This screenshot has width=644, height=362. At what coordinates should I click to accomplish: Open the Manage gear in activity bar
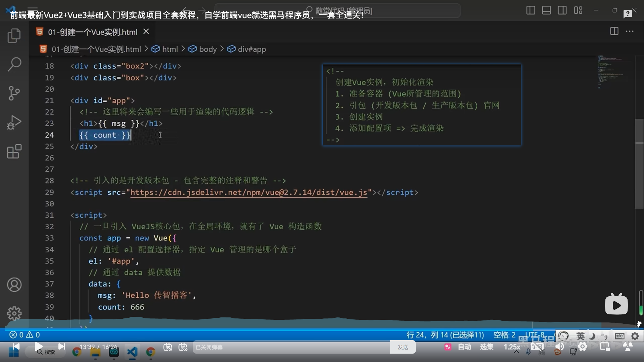pos(14,313)
